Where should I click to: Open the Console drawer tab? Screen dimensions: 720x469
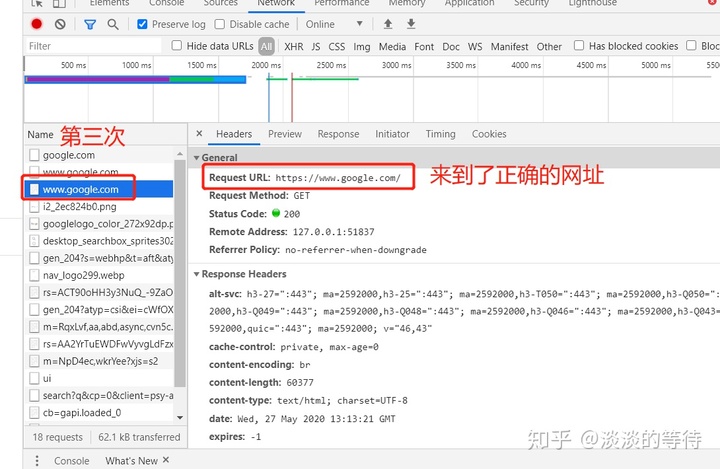(x=72, y=461)
